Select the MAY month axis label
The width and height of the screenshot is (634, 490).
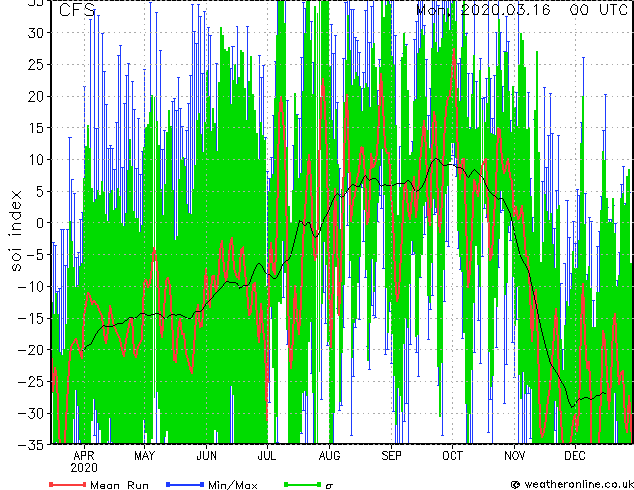click(144, 456)
